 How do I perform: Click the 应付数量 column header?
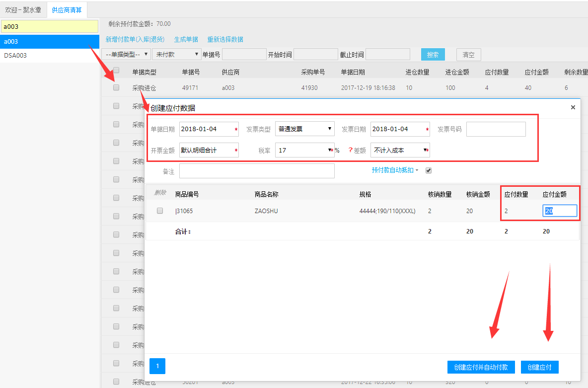point(516,194)
